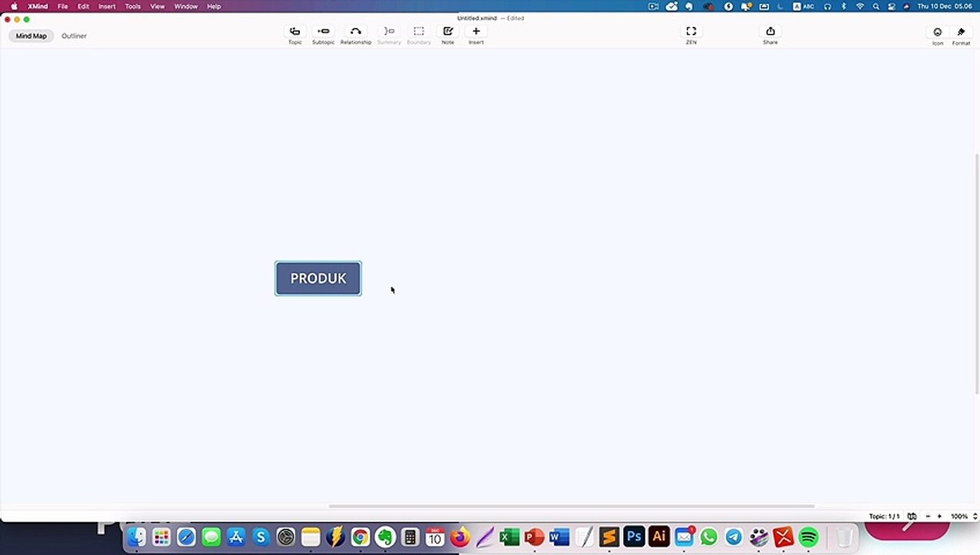Open the Note editor
The image size is (980, 555).
pyautogui.click(x=448, y=35)
